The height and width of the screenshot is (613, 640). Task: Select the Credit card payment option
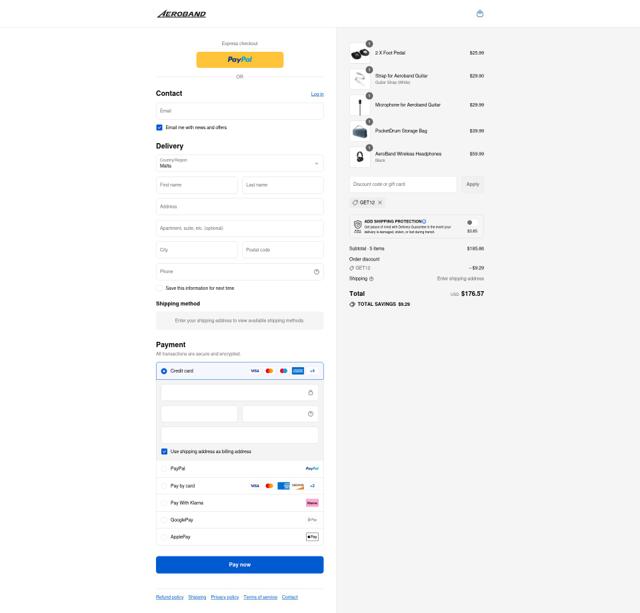click(164, 371)
